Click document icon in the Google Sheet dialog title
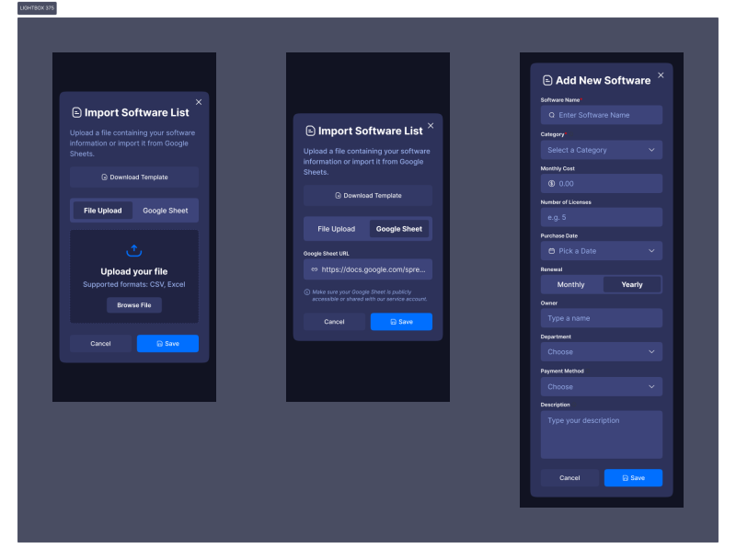This screenshot has width=736, height=560. pos(310,131)
